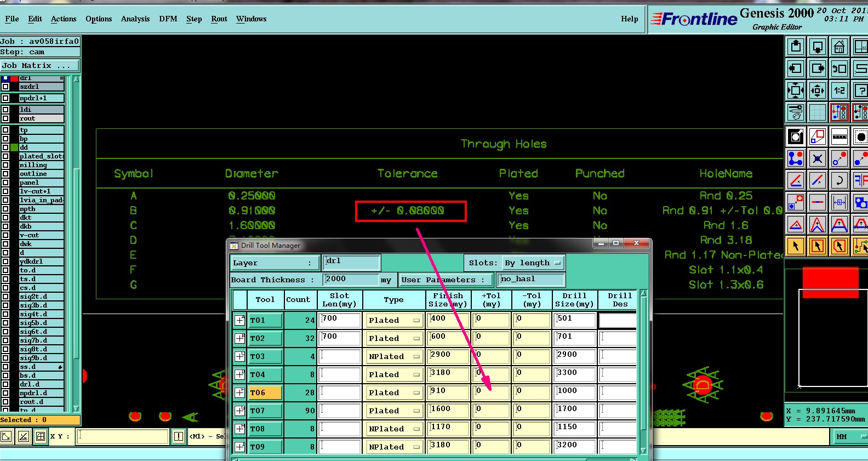Viewport: 868px width, 461px height.
Task: Click the zoom-out contracting arrows icon
Action: coord(818,90)
